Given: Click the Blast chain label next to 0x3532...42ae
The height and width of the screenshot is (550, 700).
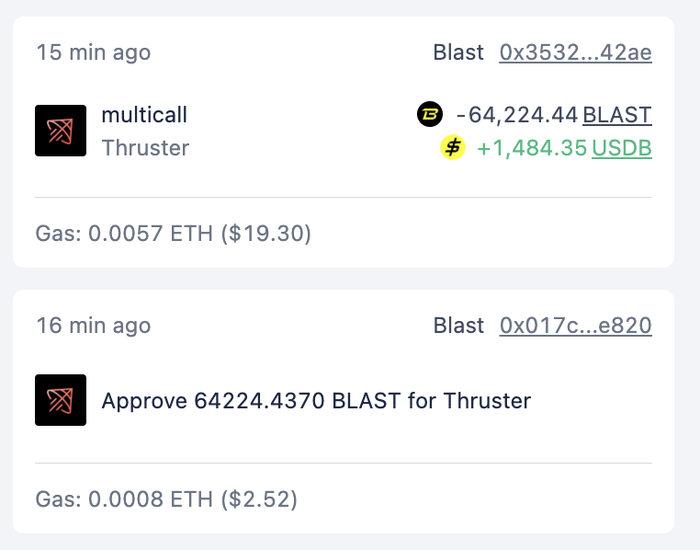Looking at the screenshot, I should (x=458, y=52).
